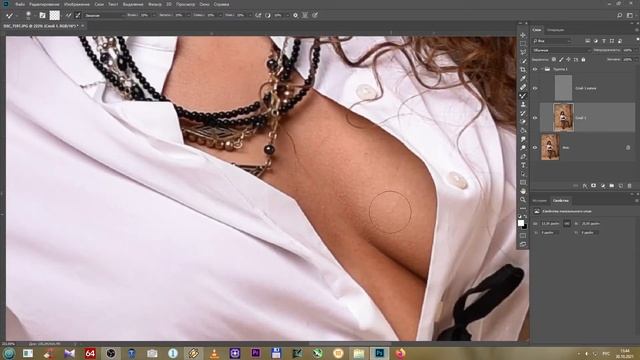
Task: Toggle load brush after each stroke
Action: 68,15
